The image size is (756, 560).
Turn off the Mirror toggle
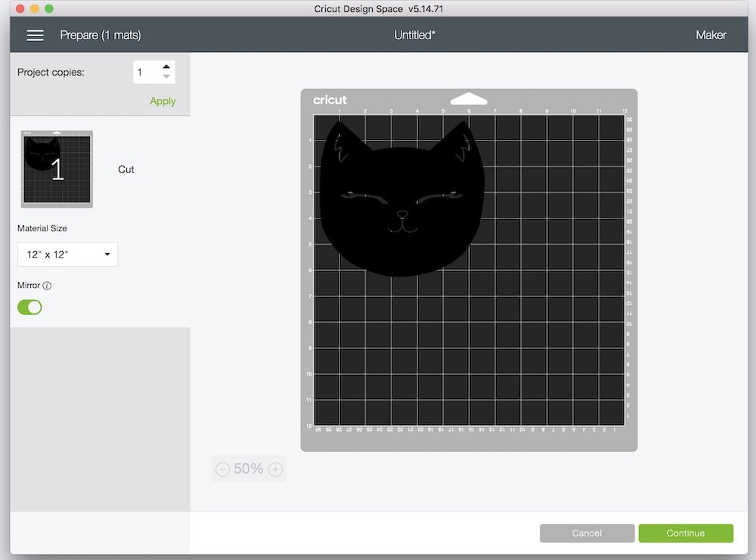pos(29,307)
